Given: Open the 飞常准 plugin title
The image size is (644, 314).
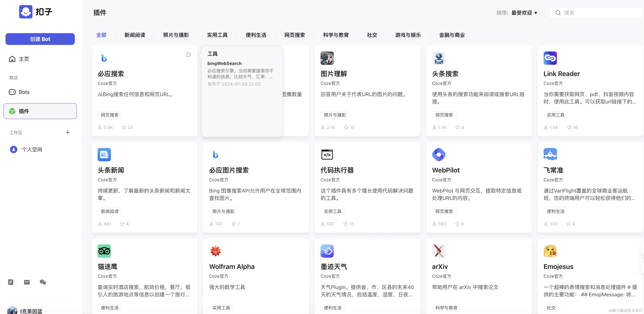Looking at the screenshot, I should [x=553, y=170].
